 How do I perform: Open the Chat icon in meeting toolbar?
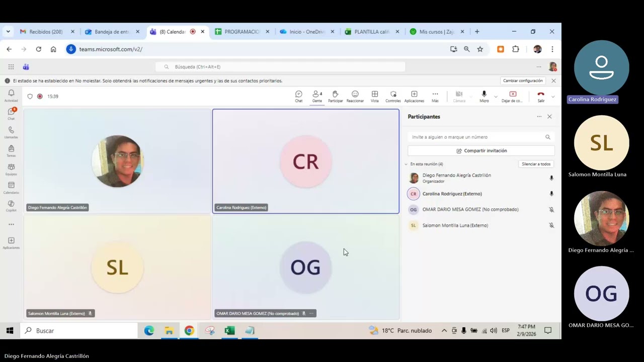[x=299, y=97]
